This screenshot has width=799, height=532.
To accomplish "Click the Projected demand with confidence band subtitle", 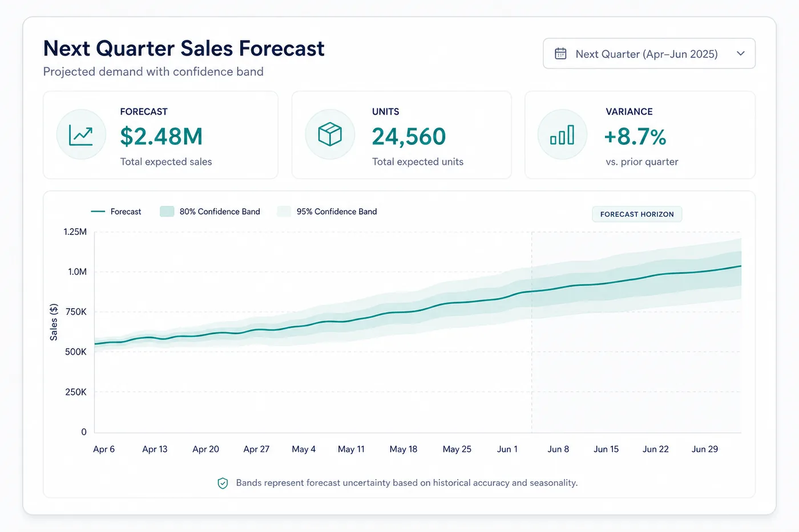I will 154,72.
